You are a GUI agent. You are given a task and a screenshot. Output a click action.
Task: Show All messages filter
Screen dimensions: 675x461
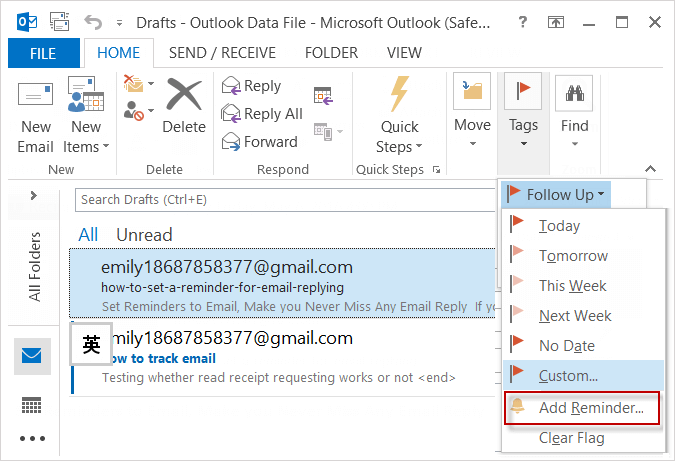[x=88, y=235]
